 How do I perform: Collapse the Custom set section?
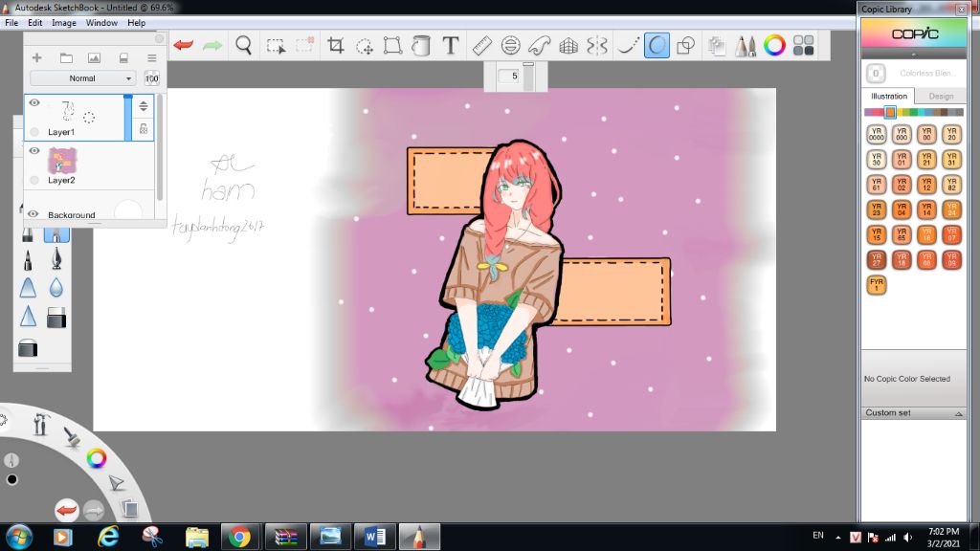[958, 413]
